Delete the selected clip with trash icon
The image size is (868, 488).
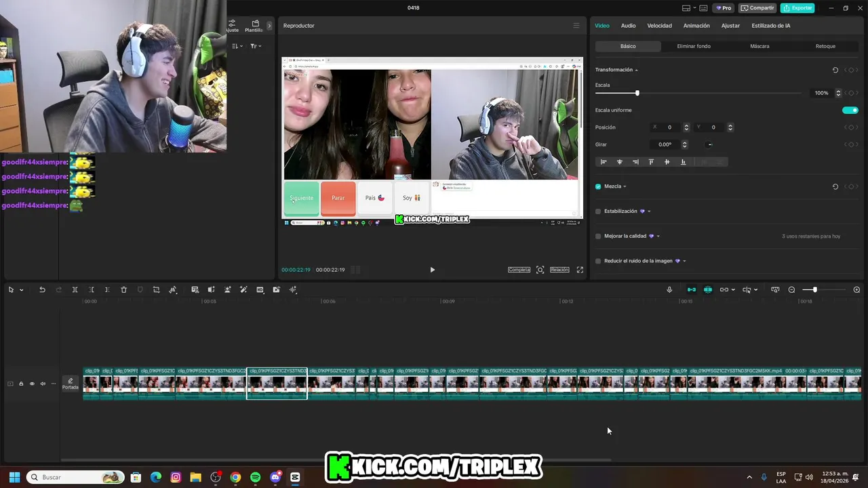[123, 290]
